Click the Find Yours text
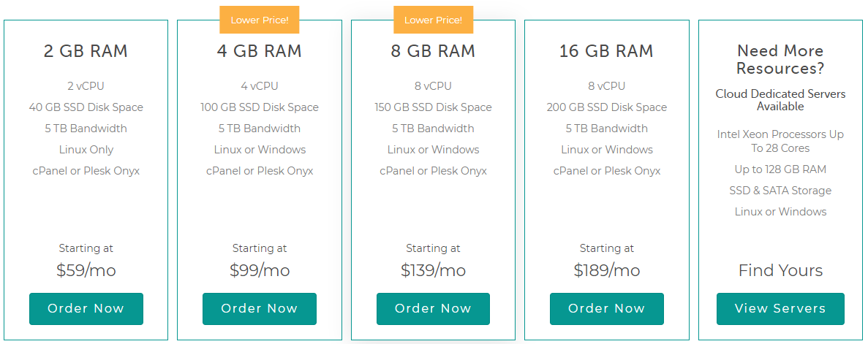This screenshot has width=868, height=344. point(780,270)
